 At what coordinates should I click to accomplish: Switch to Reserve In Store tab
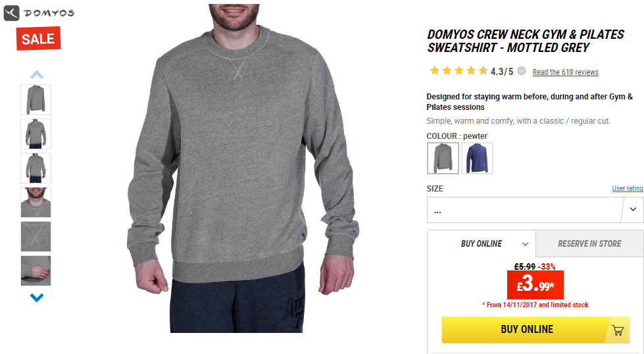[x=589, y=243]
